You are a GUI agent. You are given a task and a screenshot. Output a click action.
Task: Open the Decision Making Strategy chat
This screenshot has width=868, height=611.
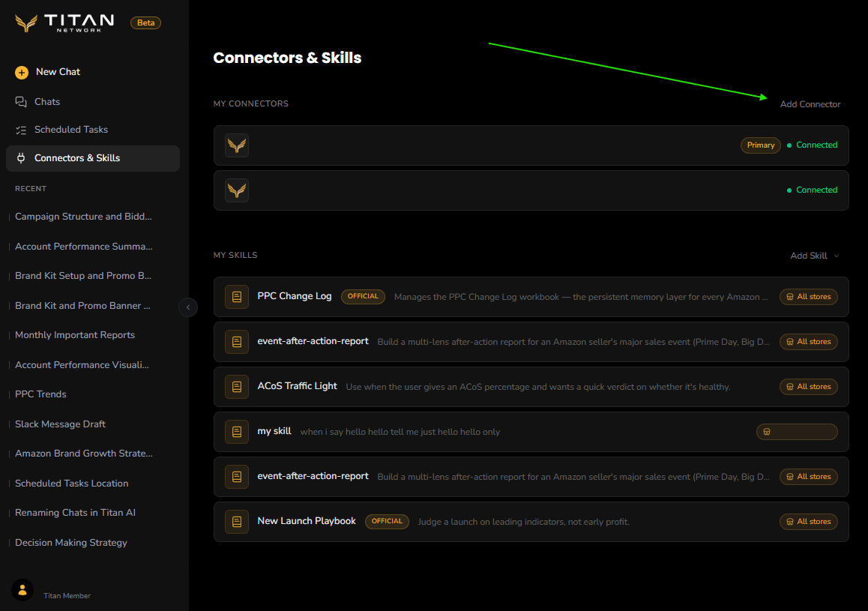[x=71, y=542]
